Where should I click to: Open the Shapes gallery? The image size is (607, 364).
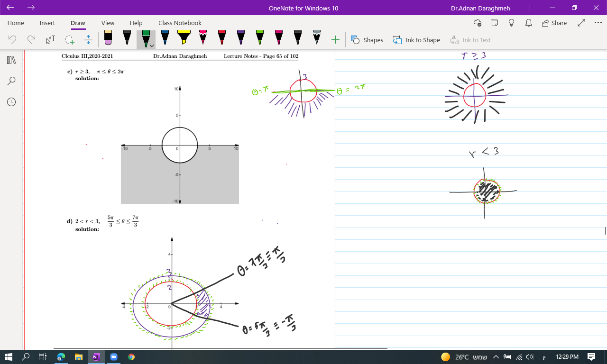367,40
